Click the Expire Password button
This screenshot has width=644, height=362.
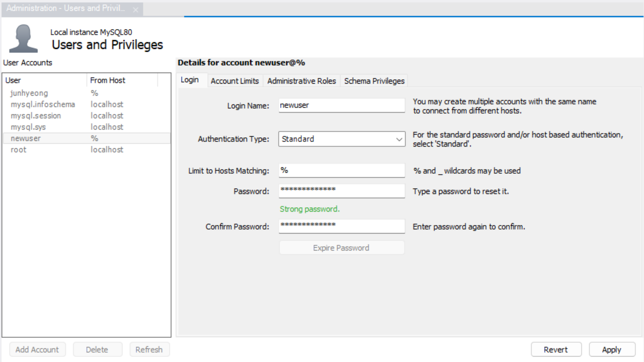point(341,248)
